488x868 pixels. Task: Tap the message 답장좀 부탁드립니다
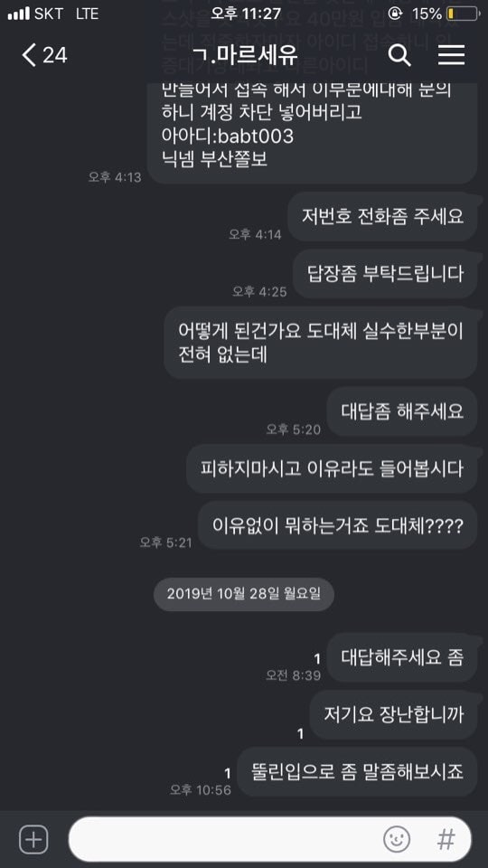tap(385, 273)
